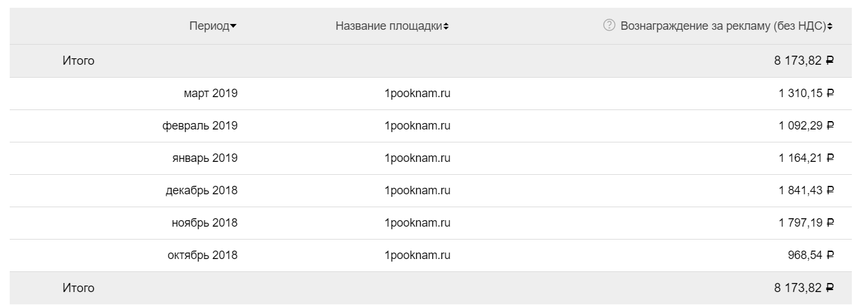The image size is (868, 305).
Task: Click the bottom total 8 173,82 ₽
Action: point(803,288)
